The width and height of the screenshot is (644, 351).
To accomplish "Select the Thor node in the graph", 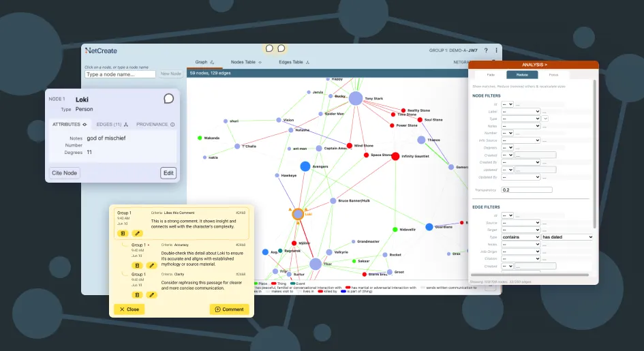I will (316, 264).
